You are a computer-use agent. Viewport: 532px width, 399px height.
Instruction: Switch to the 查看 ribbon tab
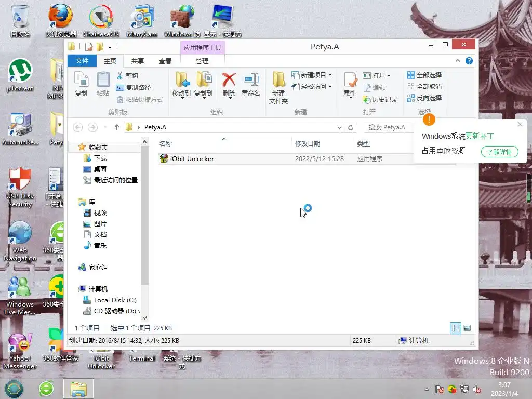[x=165, y=61]
